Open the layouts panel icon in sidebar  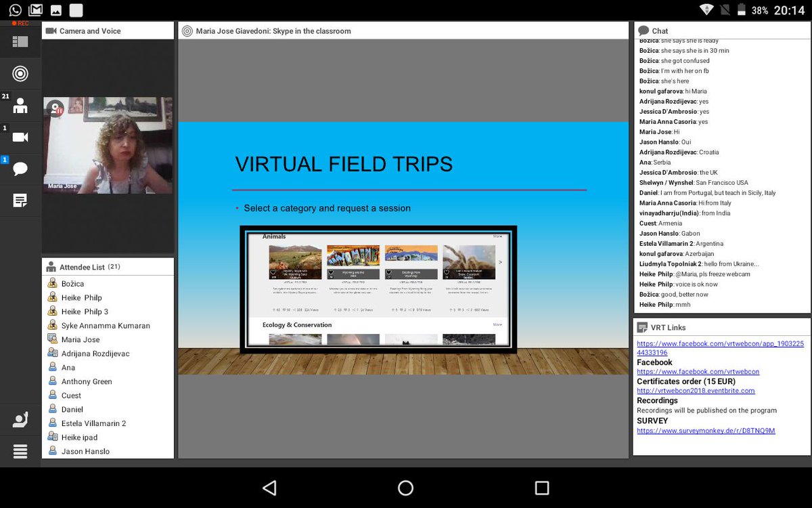coord(20,42)
